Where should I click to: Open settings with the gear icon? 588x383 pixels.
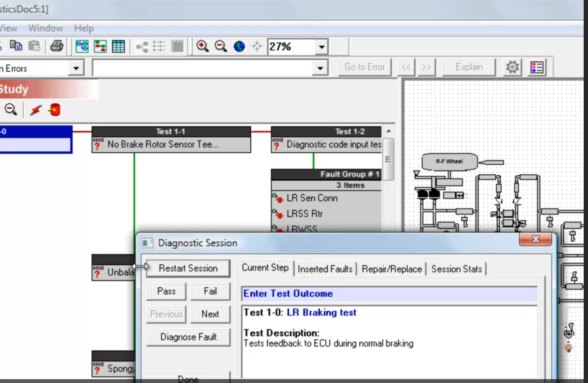point(513,67)
